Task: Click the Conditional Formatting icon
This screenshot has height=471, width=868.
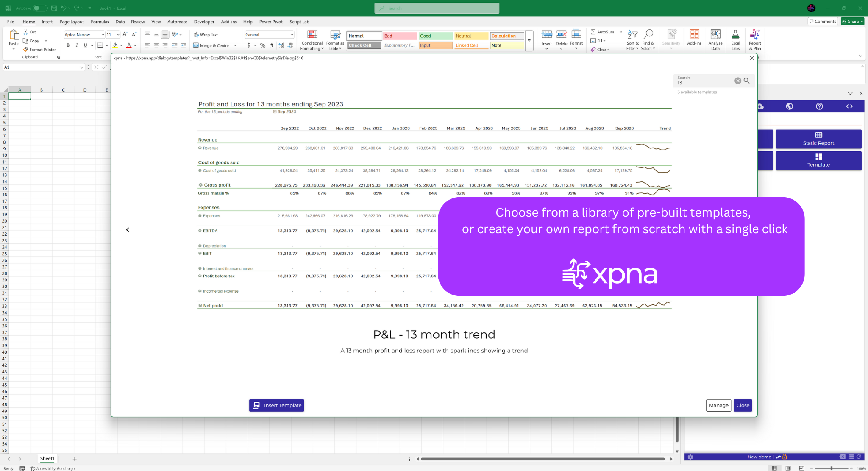Action: tap(312, 35)
